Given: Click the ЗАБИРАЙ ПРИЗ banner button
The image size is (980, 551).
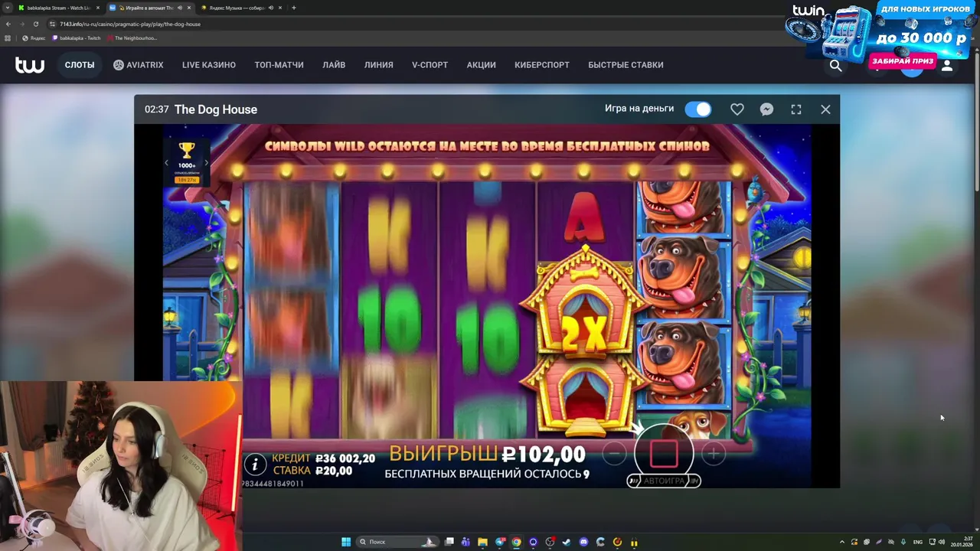Looking at the screenshot, I should click(x=903, y=61).
